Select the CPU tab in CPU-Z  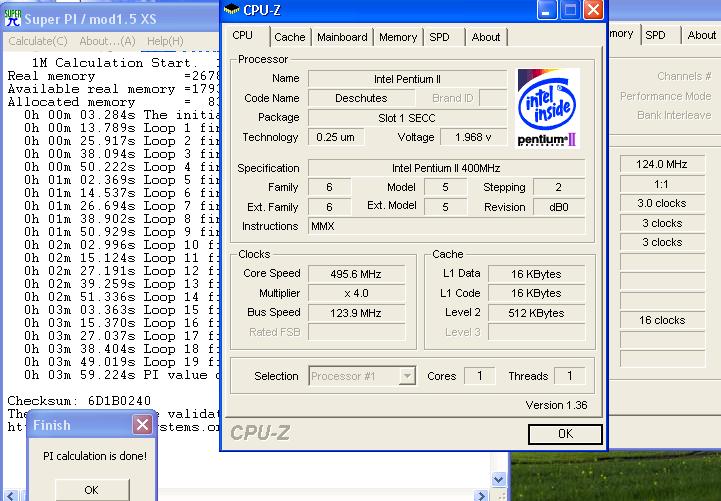point(242,35)
